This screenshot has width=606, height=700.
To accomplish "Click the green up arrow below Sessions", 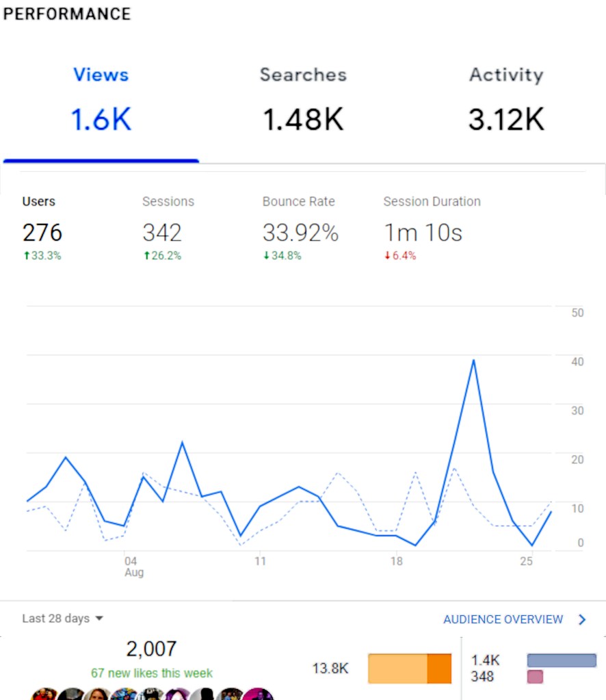I will 148,255.
